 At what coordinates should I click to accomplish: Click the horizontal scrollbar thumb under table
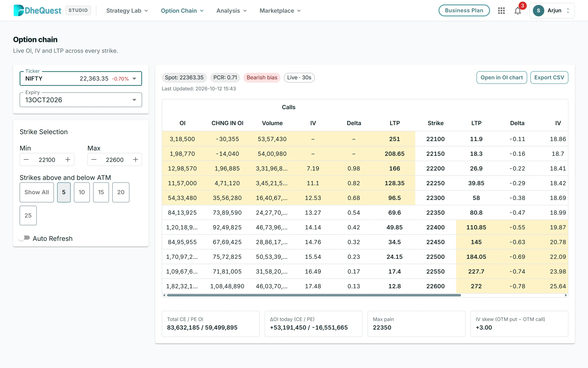coord(314,295)
